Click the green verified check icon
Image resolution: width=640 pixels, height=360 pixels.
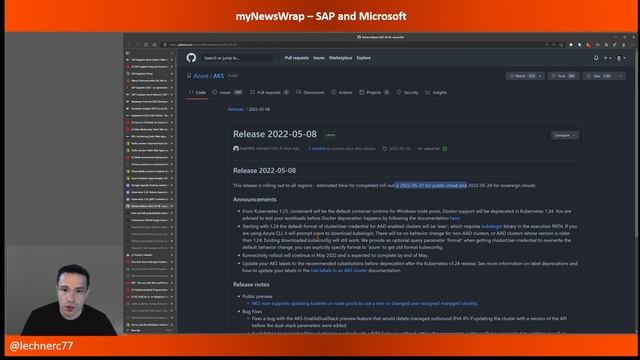[445, 149]
